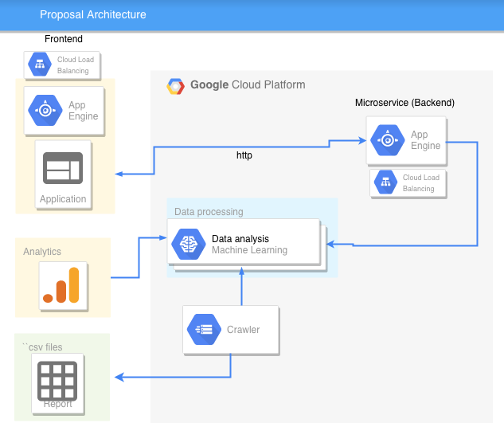Select the Frontend heading label
The width and height of the screenshot is (504, 423).
(x=63, y=39)
